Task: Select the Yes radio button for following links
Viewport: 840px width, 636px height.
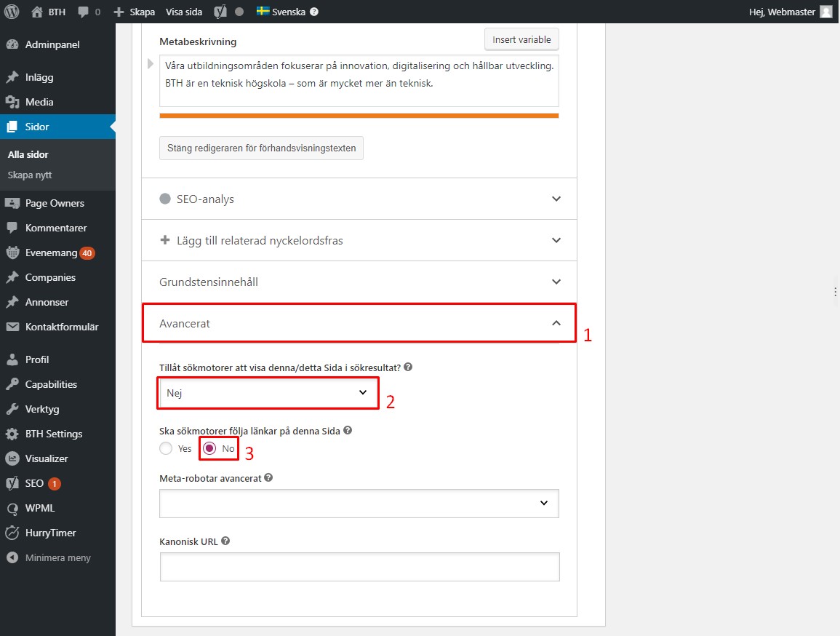Action: (166, 448)
